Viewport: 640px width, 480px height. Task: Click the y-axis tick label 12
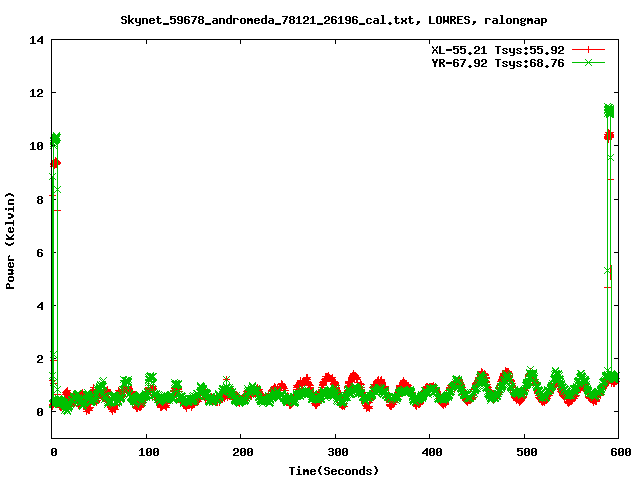point(36,93)
